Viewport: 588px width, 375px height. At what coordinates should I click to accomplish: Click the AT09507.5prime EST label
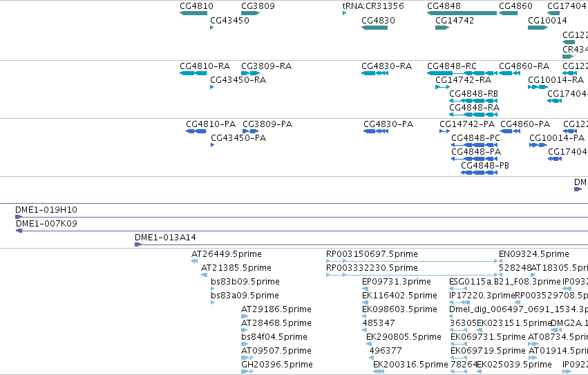coord(276,351)
